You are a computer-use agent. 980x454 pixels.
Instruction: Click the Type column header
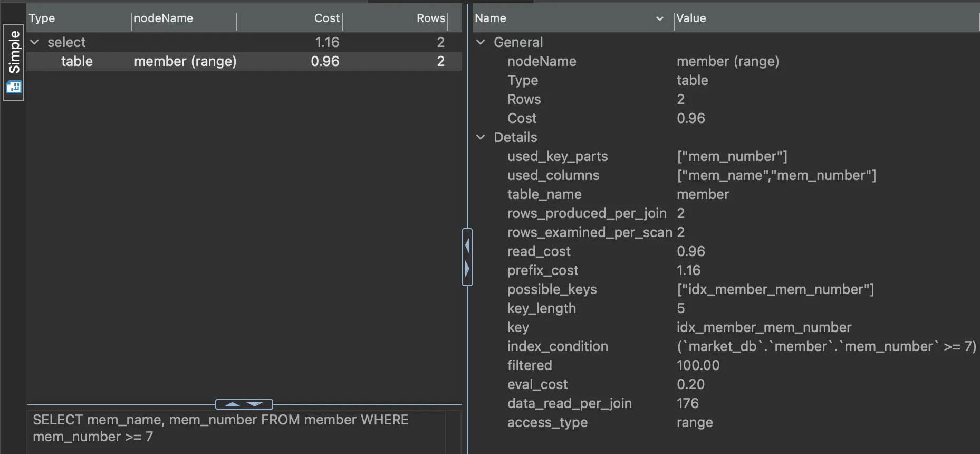tap(42, 18)
